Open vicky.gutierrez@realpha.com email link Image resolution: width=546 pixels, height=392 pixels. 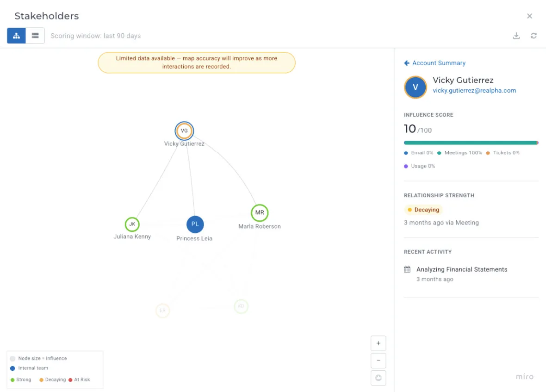(x=474, y=91)
